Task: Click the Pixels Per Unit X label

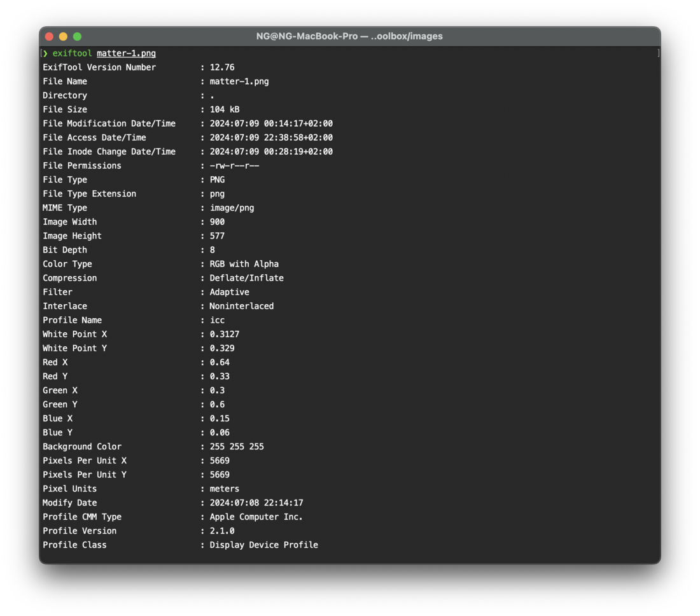Action: tap(85, 461)
